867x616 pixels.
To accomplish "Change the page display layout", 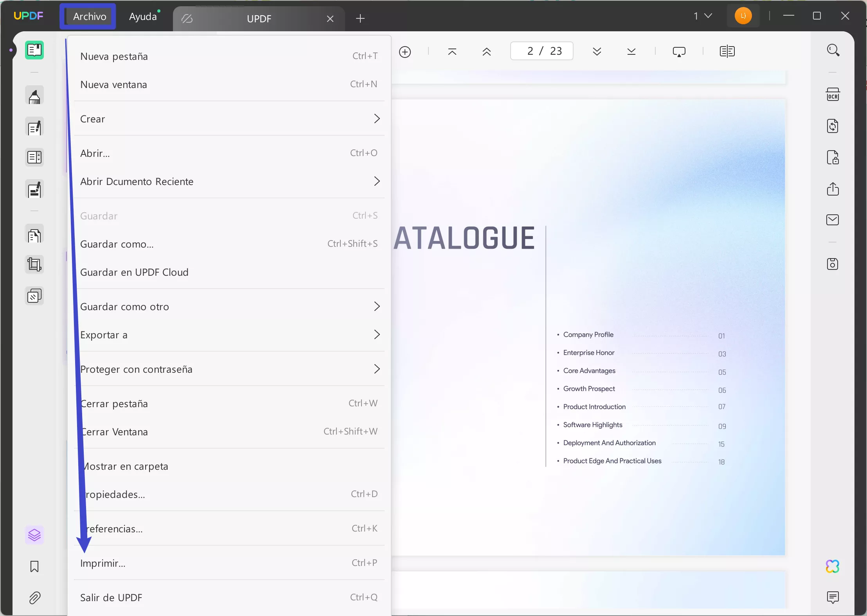I will (727, 52).
